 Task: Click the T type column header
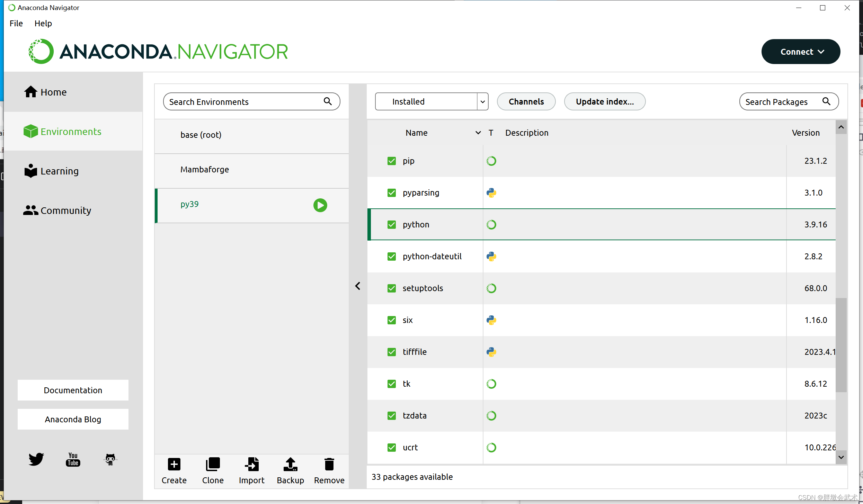(x=491, y=133)
